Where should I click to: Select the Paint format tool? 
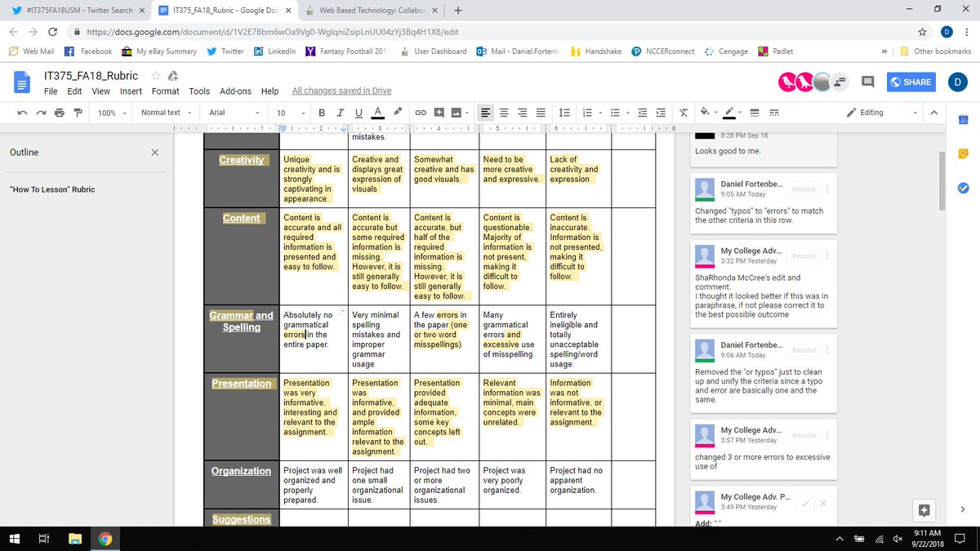point(78,113)
